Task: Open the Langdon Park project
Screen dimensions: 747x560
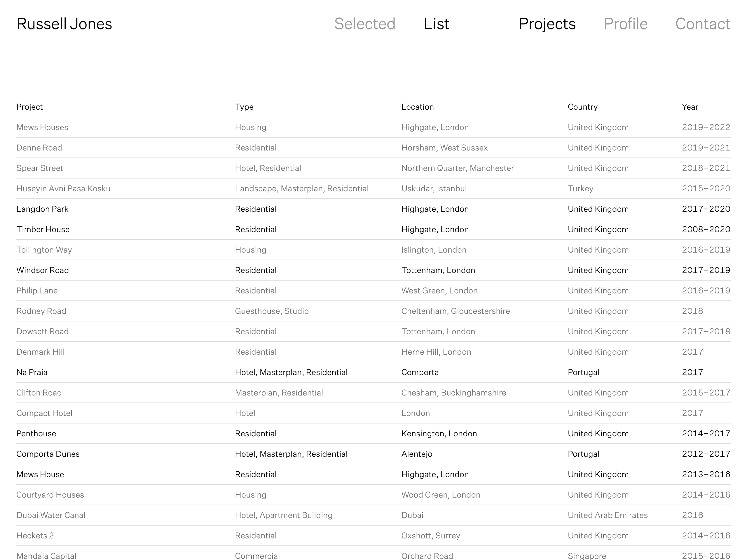Action: (x=373, y=209)
